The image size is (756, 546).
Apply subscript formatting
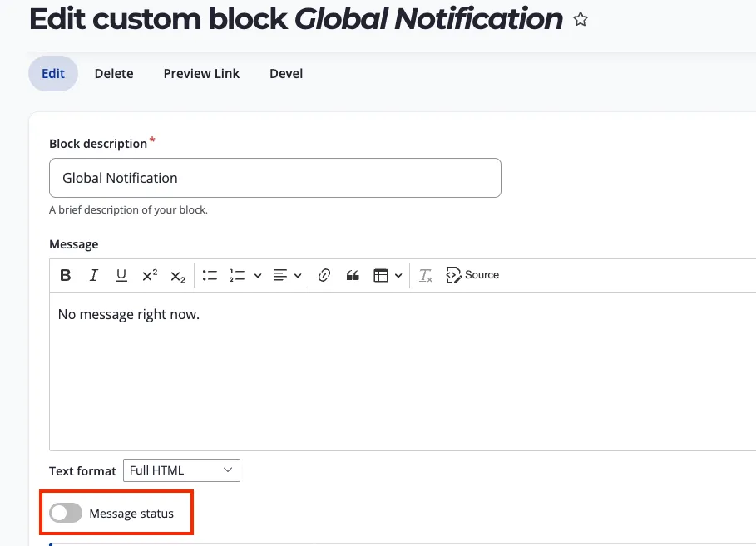(177, 275)
